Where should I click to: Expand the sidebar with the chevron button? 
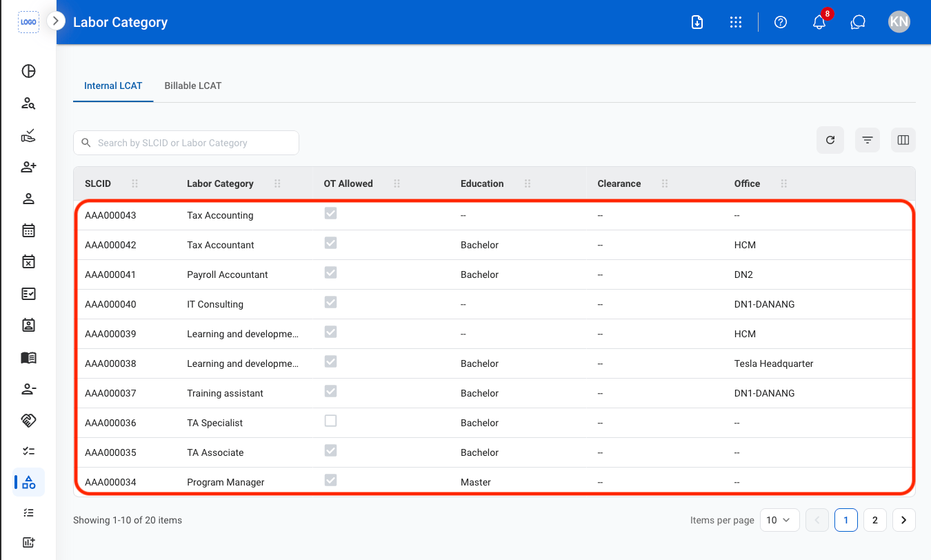tap(55, 21)
